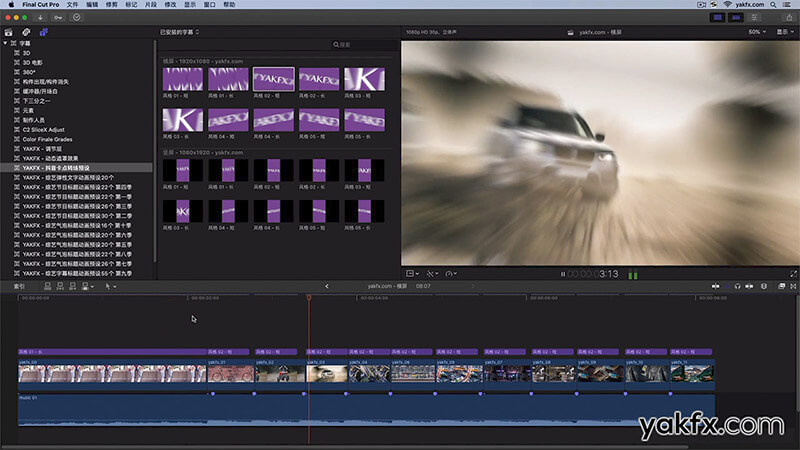800x450 pixels.
Task: Select the Titles and Generators sidebar icon
Action: tap(44, 32)
